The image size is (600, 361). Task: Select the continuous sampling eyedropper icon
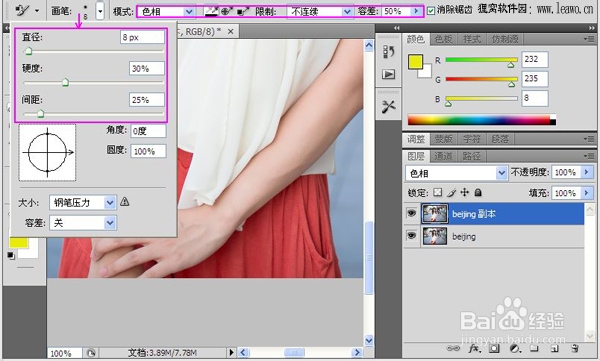(x=212, y=11)
